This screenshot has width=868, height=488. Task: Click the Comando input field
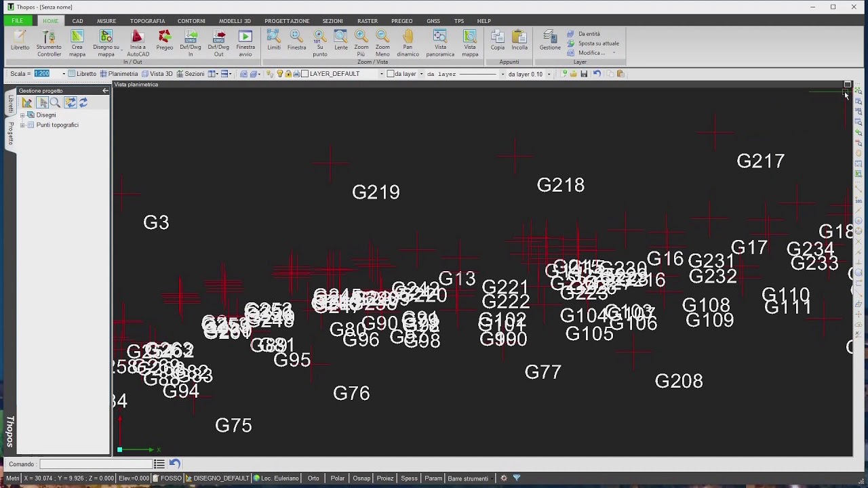[x=95, y=464]
